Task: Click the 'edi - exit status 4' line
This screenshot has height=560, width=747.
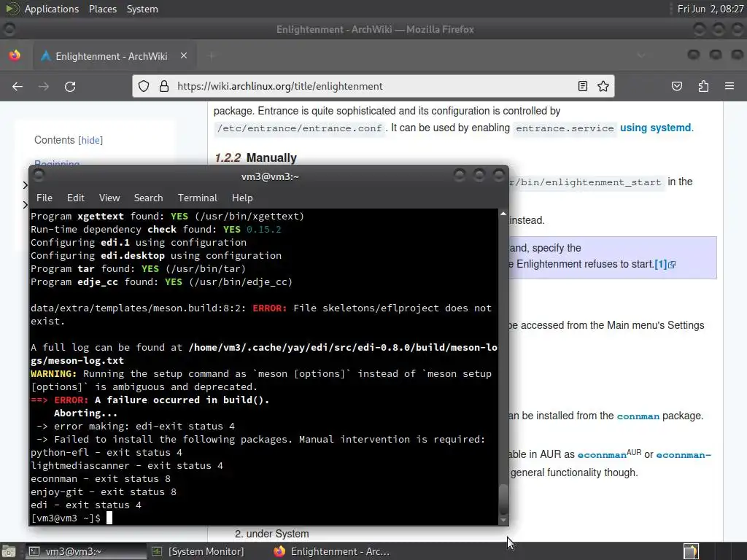Action: (86, 505)
